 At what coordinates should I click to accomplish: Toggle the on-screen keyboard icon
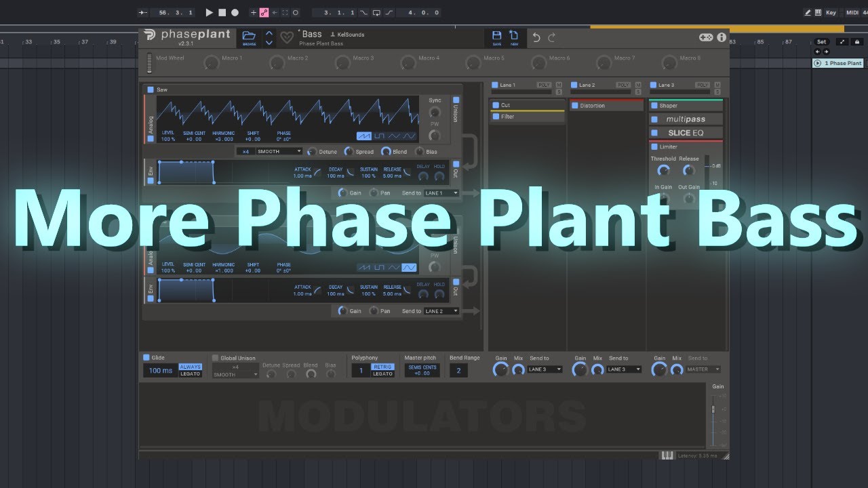pyautogui.click(x=667, y=455)
